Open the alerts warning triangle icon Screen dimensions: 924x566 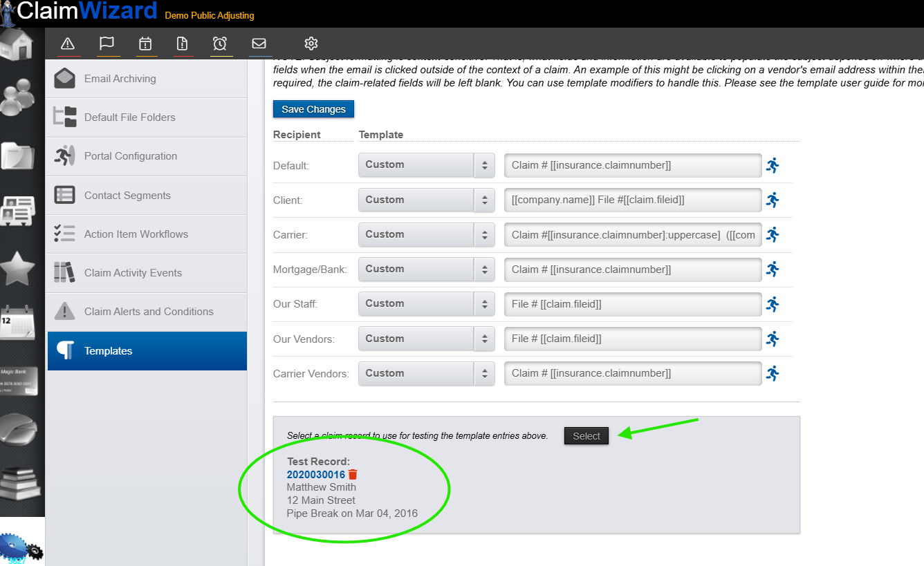pyautogui.click(x=68, y=44)
